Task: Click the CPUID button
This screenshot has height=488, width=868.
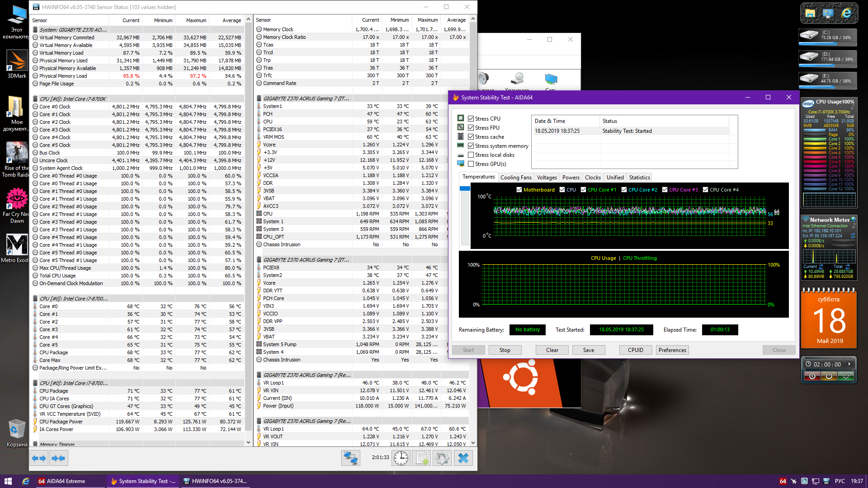Action: pyautogui.click(x=635, y=350)
